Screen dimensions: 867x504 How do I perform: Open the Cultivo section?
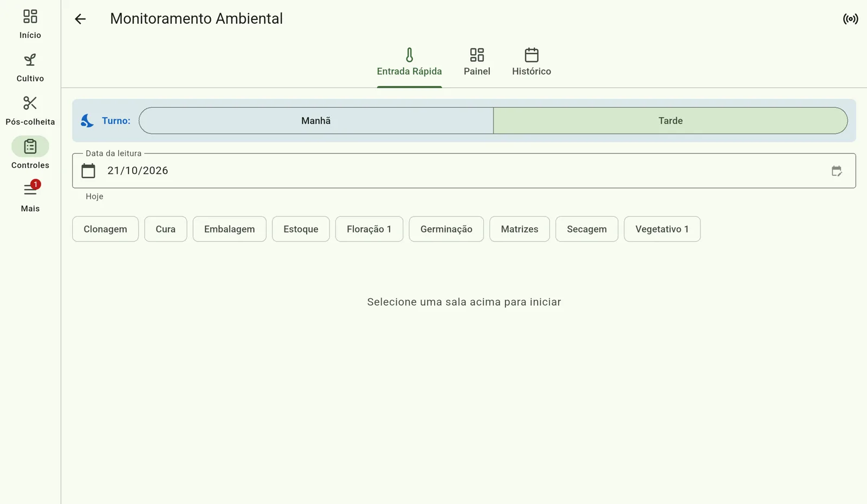(x=30, y=67)
